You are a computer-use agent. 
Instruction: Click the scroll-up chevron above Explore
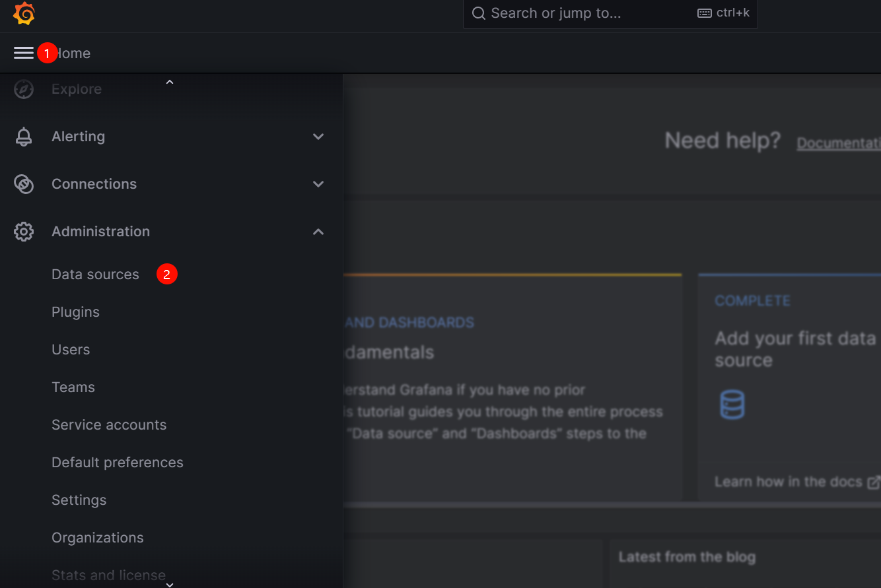pyautogui.click(x=170, y=82)
